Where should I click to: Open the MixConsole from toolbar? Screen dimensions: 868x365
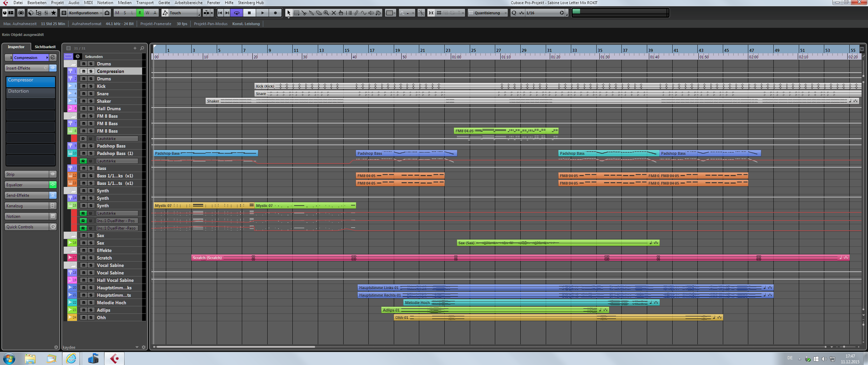tap(46, 13)
